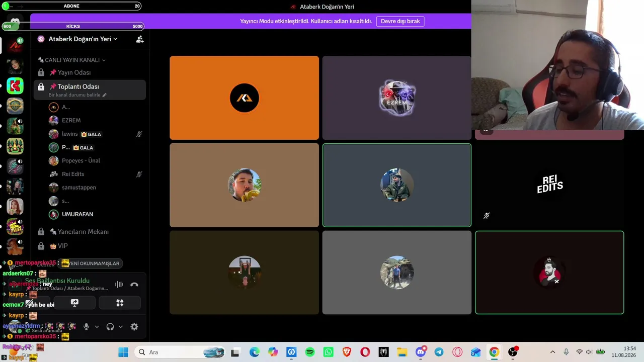Disable Streamer Mode with Devre dışı bırak
This screenshot has width=644, height=362.
[400, 21]
